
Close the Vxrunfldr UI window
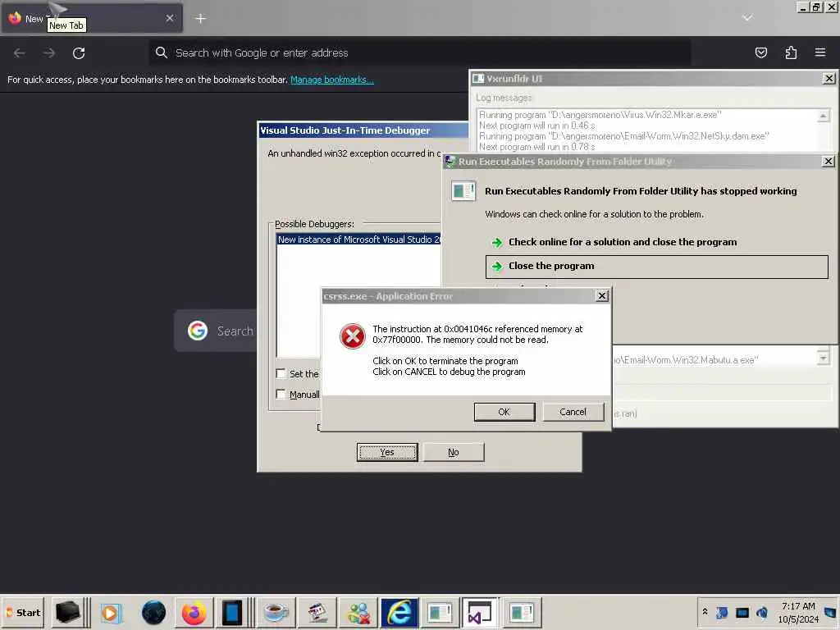[x=829, y=78]
